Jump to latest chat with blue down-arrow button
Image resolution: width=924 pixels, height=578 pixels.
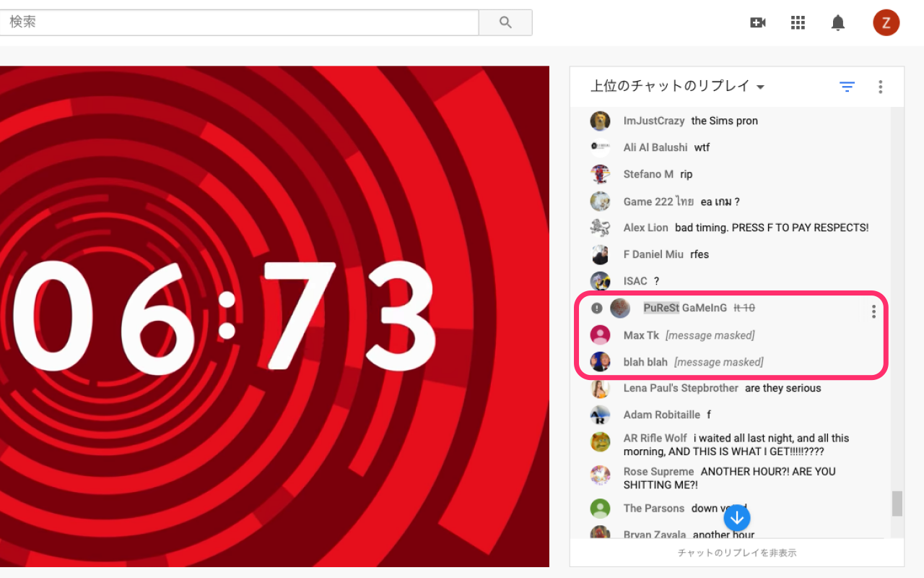[737, 518]
